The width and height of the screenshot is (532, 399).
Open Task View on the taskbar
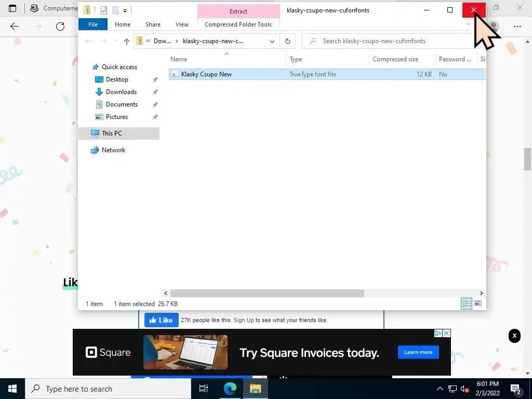pos(204,389)
